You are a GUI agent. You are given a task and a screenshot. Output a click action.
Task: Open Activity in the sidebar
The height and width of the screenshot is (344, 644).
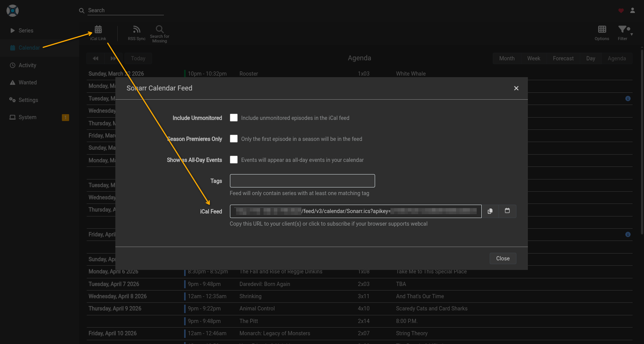(x=28, y=65)
